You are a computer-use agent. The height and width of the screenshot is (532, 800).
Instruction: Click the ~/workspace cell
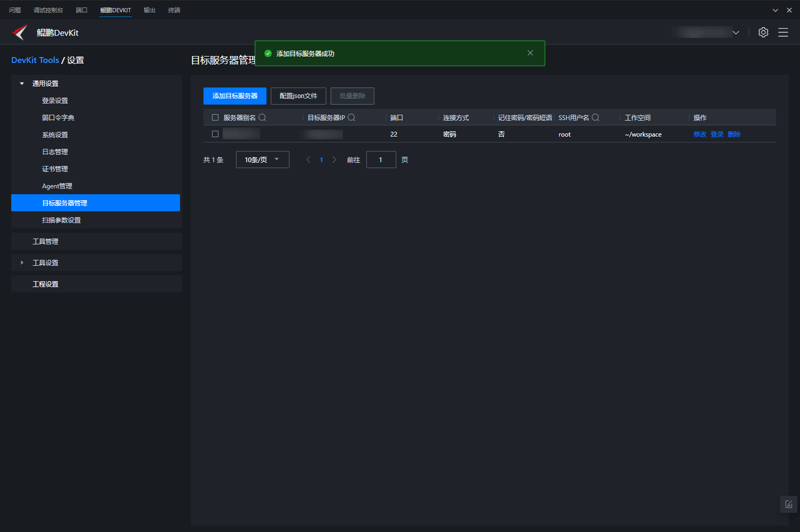pos(643,134)
